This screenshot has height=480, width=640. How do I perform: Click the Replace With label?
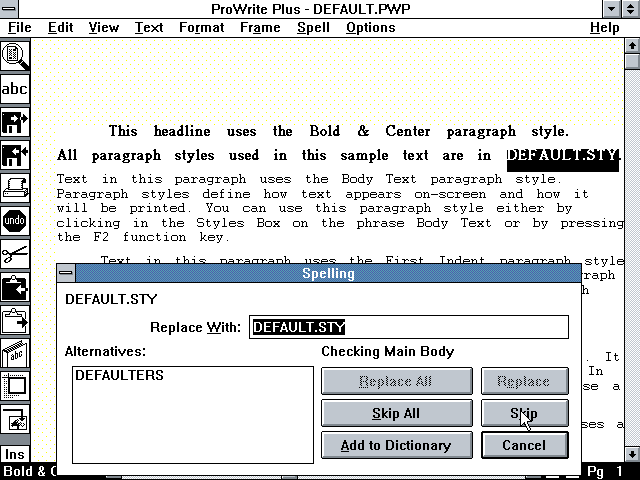[196, 327]
